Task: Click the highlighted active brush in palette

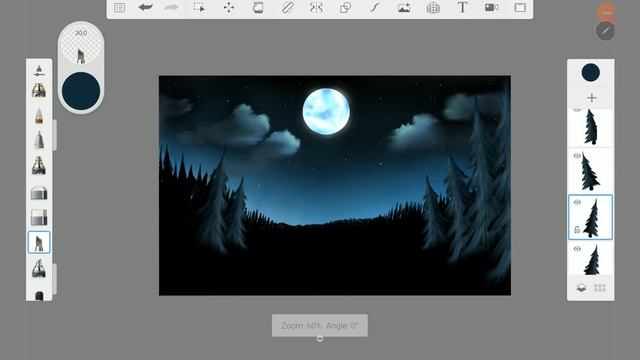Action: (39, 242)
